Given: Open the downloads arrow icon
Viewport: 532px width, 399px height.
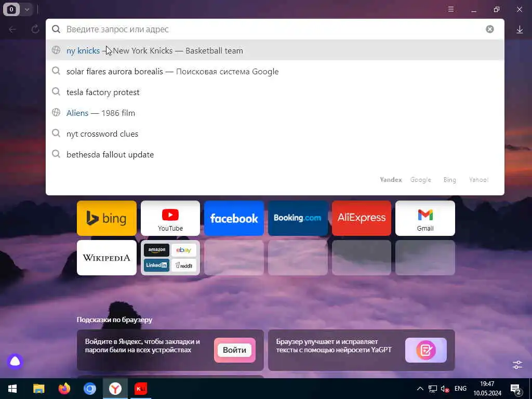Looking at the screenshot, I should click(x=520, y=30).
